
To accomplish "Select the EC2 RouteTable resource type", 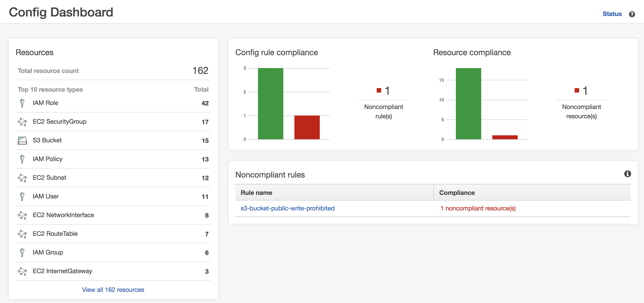I will pos(55,234).
